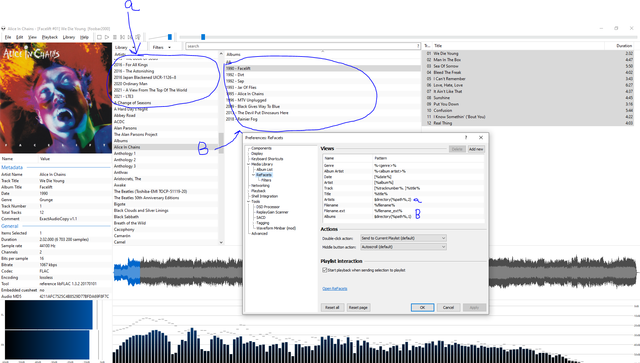Open Double-click action dropdown
This screenshot has height=363, width=640.
click(x=403, y=238)
